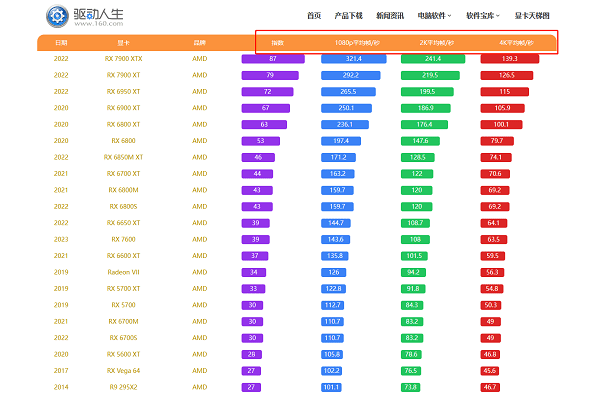Click the Radeon VII card name
The width and height of the screenshot is (600, 398).
(123, 272)
